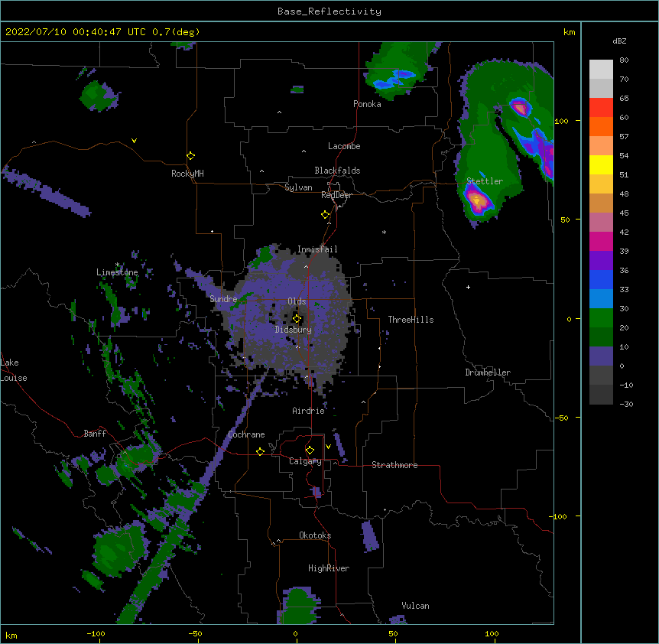Screen dimensions: 659x644
Task: Click the purple 10 dBZ legend swatch
Action: pyautogui.click(x=601, y=356)
